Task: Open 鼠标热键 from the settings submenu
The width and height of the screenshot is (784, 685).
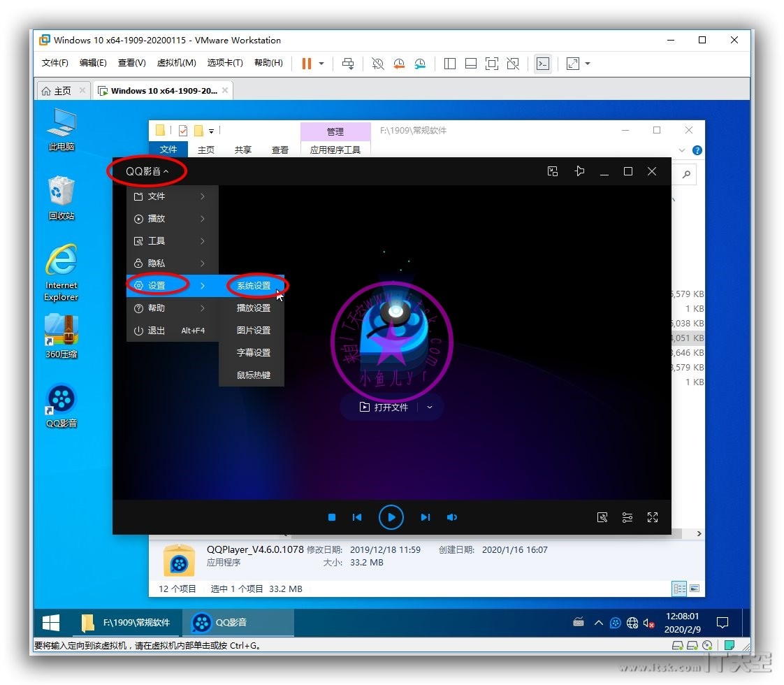Action: click(x=252, y=375)
